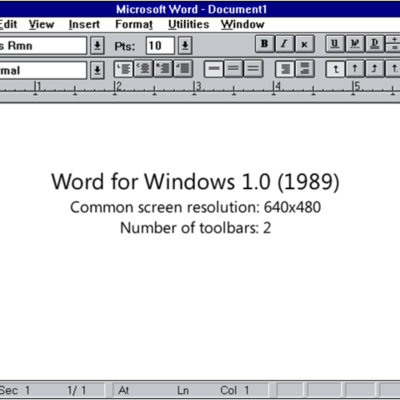Viewport: 400px width, 400px height.
Task: Click 'Word for Windows 1.0 (1989)' heading
Action: tap(195, 182)
